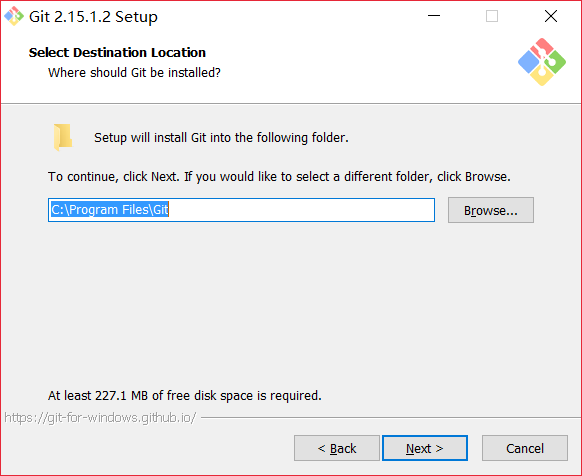Focus the destination folder path field

(x=241, y=210)
